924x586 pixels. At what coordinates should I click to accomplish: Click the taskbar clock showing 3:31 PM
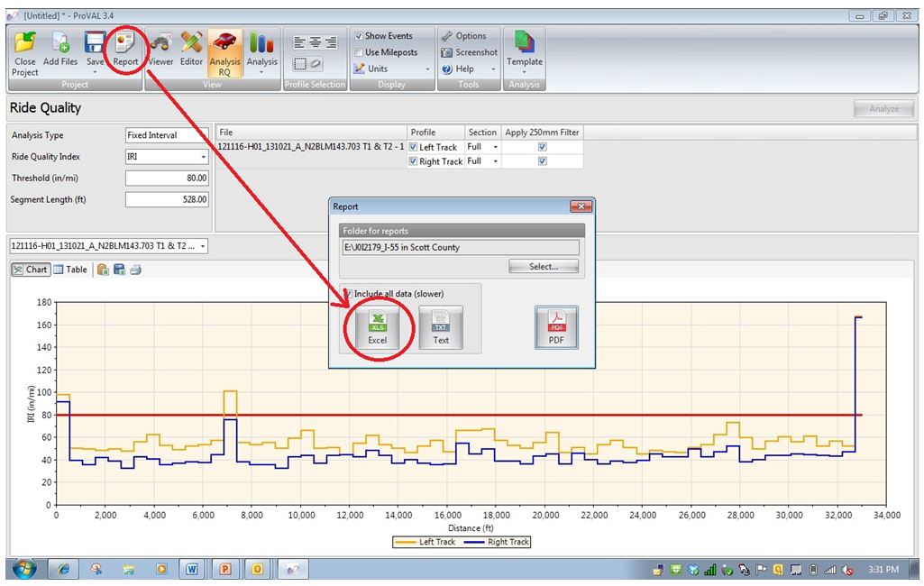point(883,570)
